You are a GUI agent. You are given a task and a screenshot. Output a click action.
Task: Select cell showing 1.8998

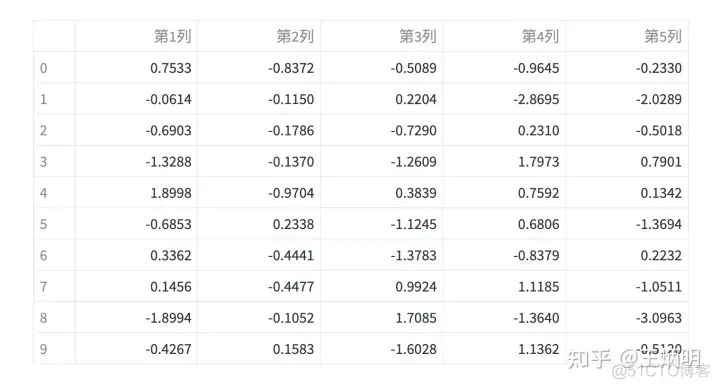136,192
